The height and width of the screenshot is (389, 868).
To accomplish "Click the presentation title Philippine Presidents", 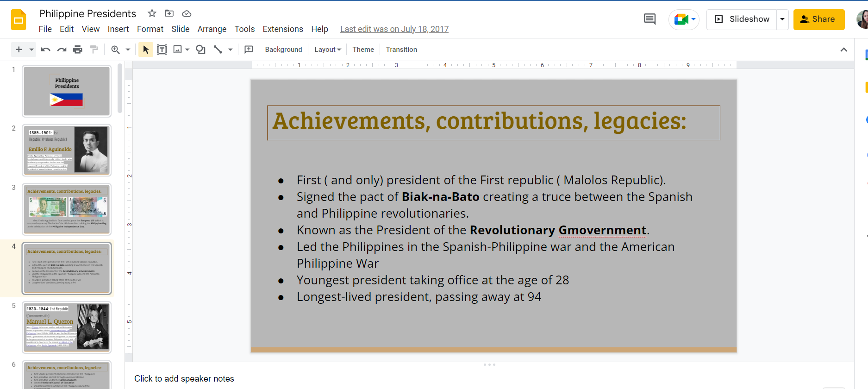I will pos(87,13).
